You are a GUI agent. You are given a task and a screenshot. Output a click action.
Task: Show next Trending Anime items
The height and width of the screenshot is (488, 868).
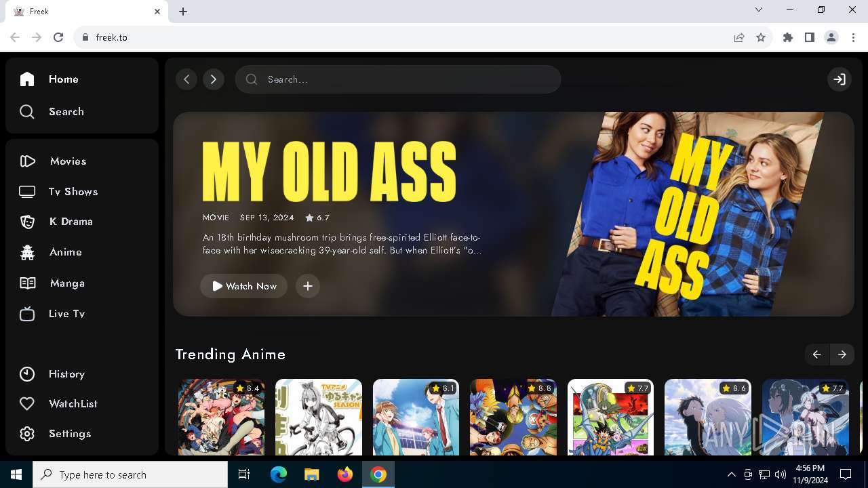pos(842,354)
